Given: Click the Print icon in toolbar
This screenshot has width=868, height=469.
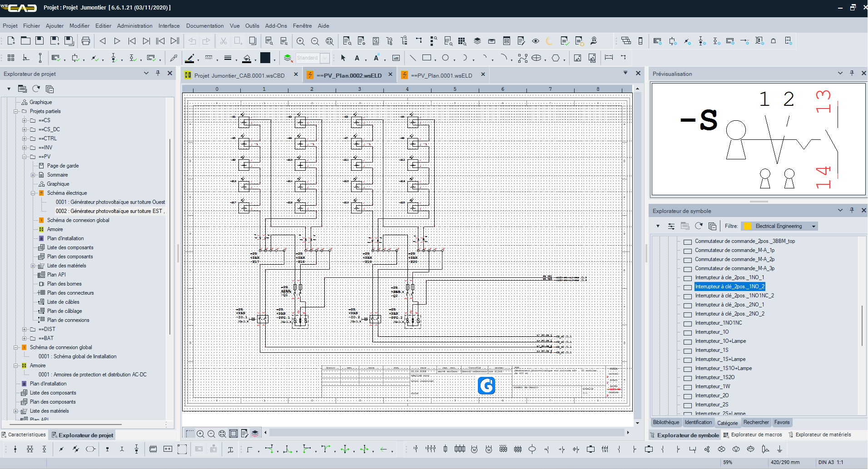Looking at the screenshot, I should 86,41.
